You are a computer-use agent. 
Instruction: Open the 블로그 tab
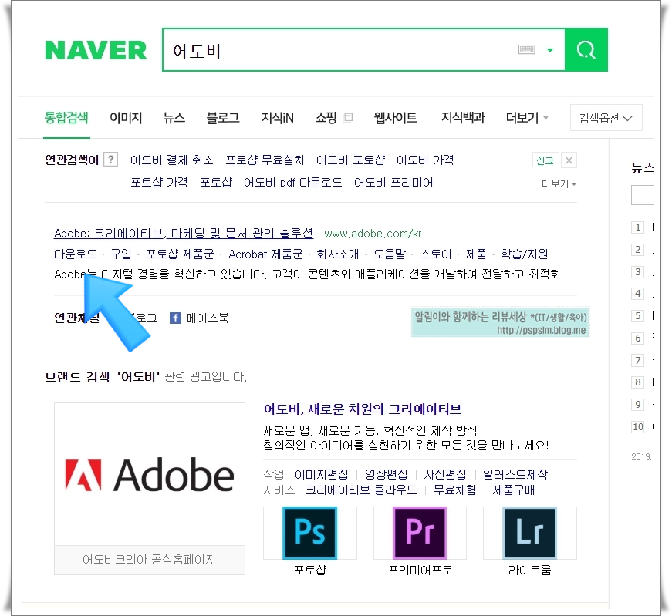(x=223, y=117)
